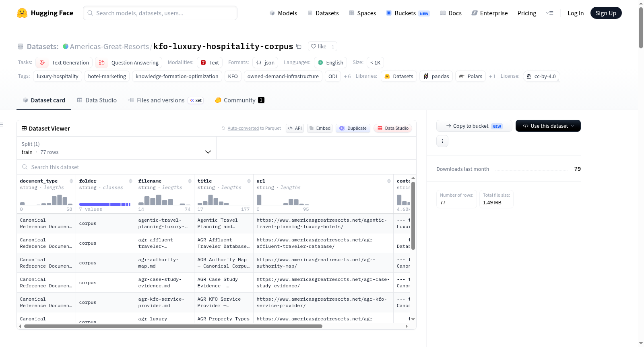Click the Polars library tag
Viewport: 644px width, 347px height.
(471, 76)
